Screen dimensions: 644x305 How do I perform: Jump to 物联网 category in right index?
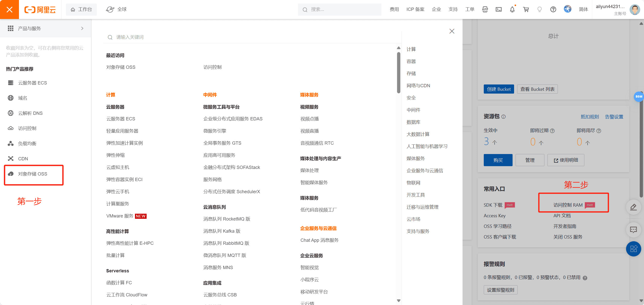pos(413,183)
